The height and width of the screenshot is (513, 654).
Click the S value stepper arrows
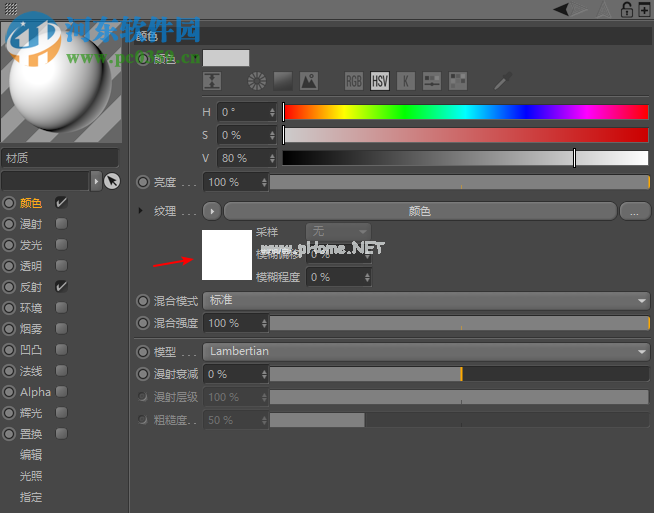click(272, 135)
